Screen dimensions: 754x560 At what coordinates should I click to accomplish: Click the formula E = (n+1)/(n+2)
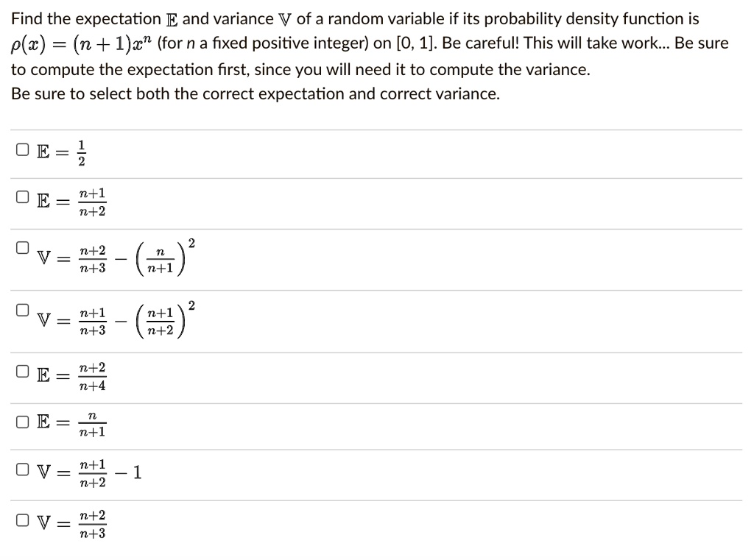pyautogui.click(x=72, y=201)
